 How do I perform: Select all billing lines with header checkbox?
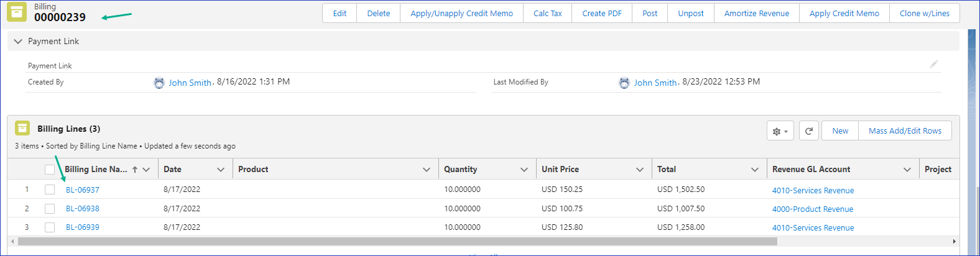(x=50, y=170)
